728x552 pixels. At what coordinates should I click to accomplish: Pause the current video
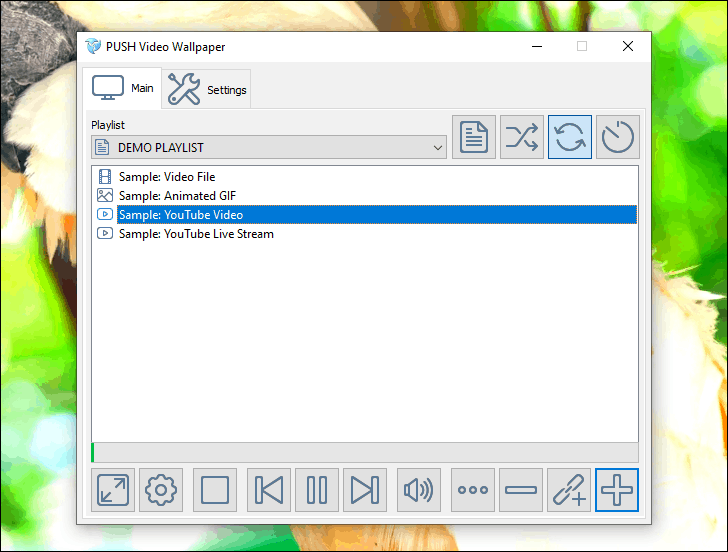pos(317,490)
